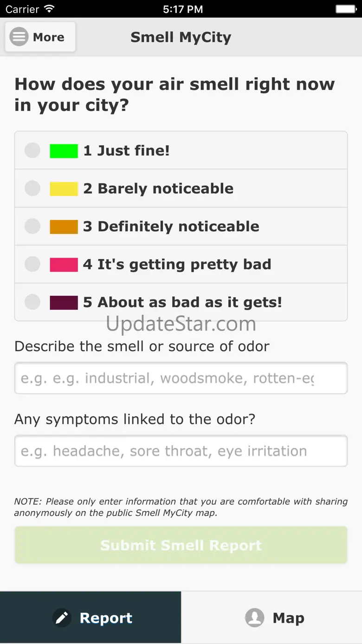Image resolution: width=362 pixels, height=644 pixels.
Task: Click the orange smell level swatch
Action: (64, 227)
